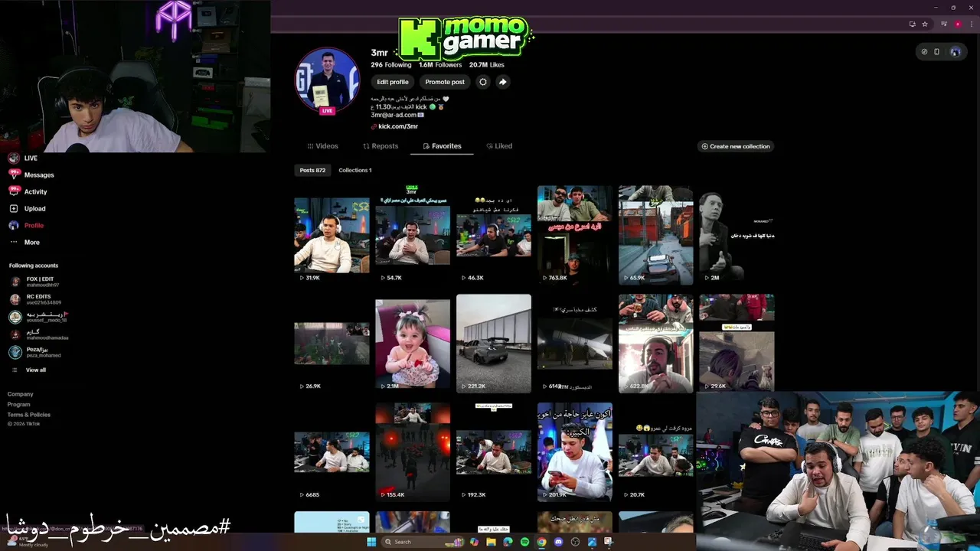The width and height of the screenshot is (980, 551).
Task: Open the Profile avatar icon in the sidebar
Action: click(13, 225)
